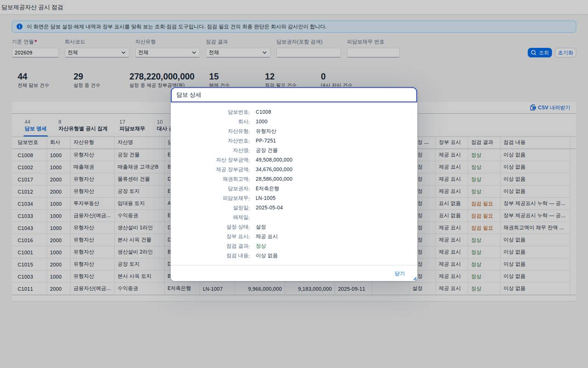Image resolution: width=588 pixels, height=368 pixels.
Task: Switch to the 자산유형별 공시 집계 tab
Action: pyautogui.click(x=83, y=126)
